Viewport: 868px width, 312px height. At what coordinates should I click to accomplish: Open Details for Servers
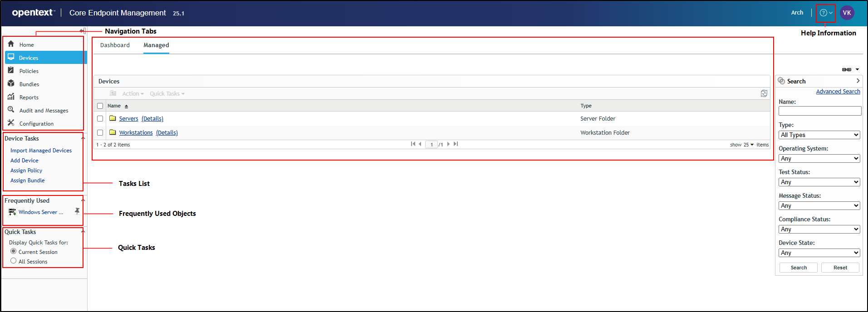pyautogui.click(x=152, y=118)
